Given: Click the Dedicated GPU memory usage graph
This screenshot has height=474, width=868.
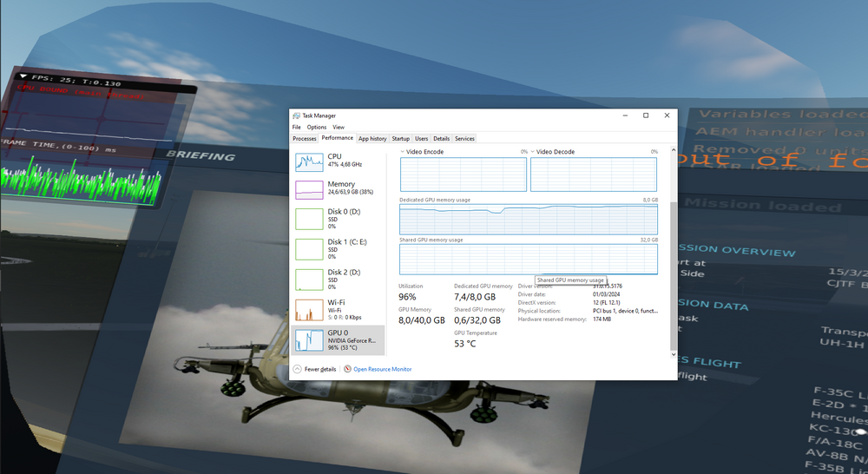Looking at the screenshot, I should (528, 220).
